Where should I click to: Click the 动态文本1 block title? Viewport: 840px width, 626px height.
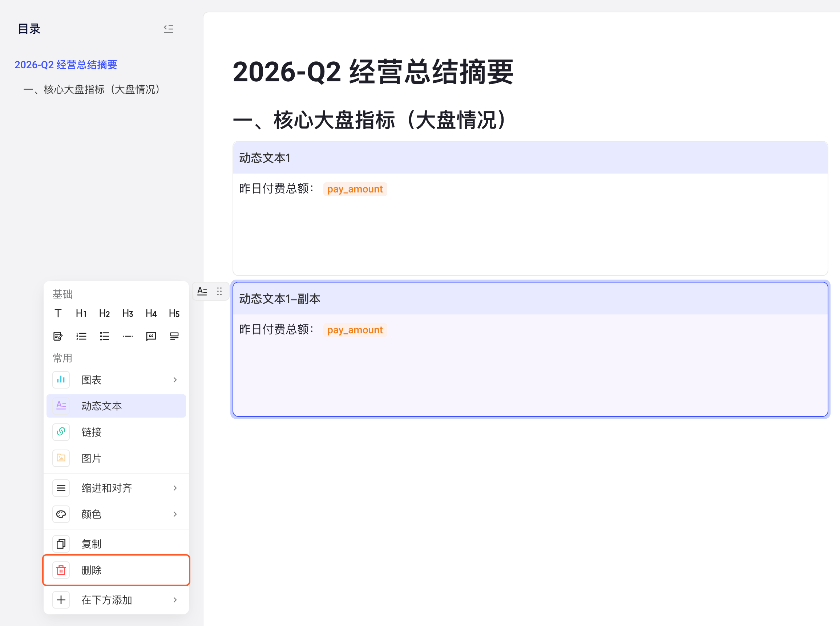coord(265,158)
